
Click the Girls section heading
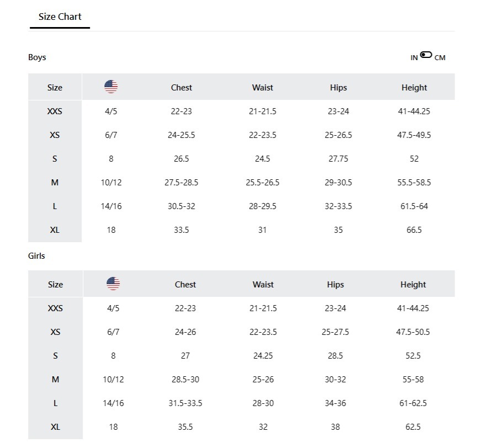pyautogui.click(x=36, y=256)
